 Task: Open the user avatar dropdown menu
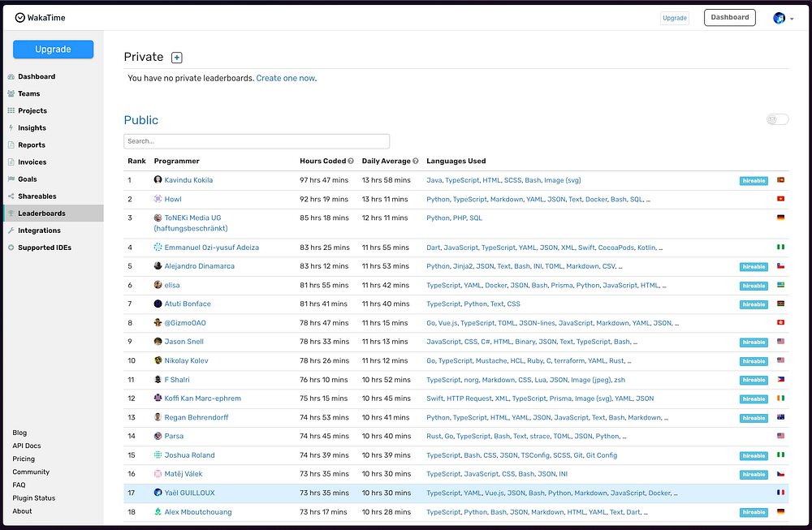pyautogui.click(x=783, y=18)
